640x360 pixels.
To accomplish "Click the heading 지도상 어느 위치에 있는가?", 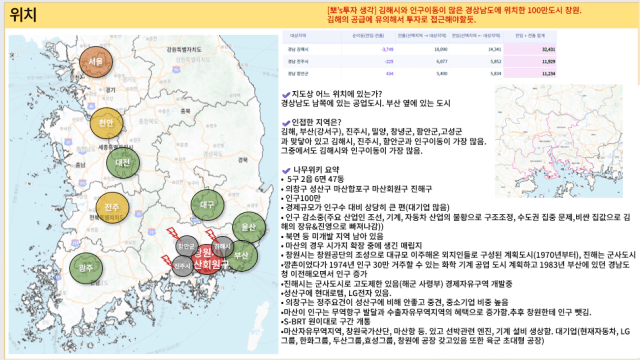I will [x=337, y=94].
